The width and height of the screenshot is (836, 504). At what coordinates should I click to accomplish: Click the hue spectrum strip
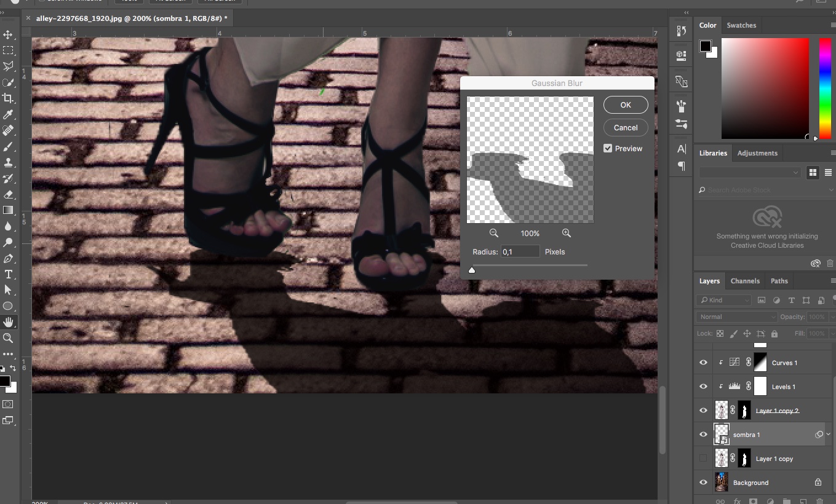point(826,89)
